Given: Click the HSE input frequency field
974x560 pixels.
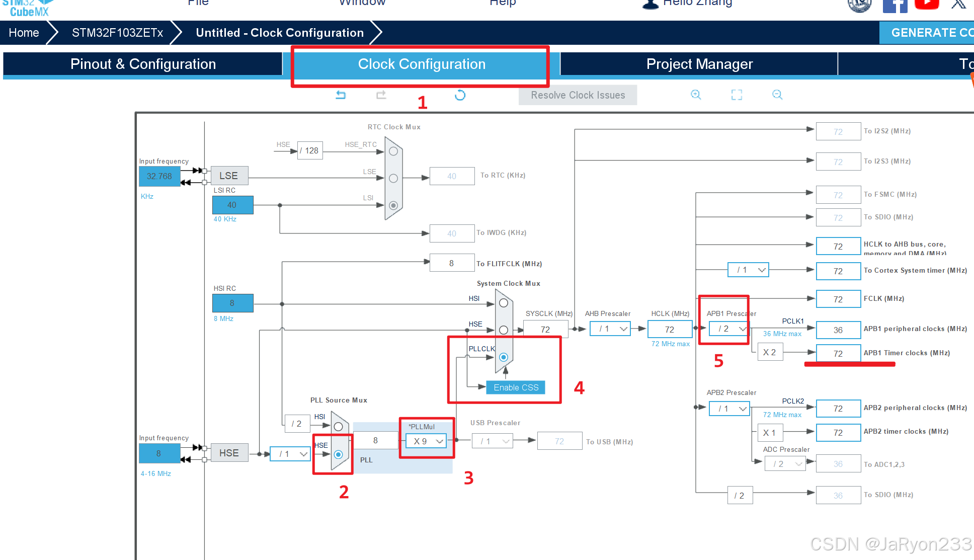Looking at the screenshot, I should [159, 453].
